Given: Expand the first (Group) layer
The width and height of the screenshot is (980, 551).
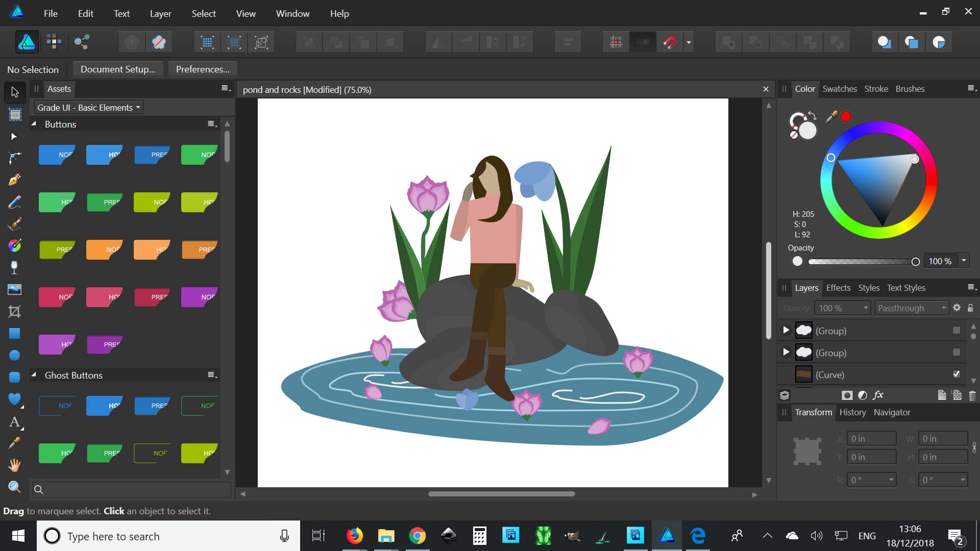Looking at the screenshot, I should tap(786, 330).
